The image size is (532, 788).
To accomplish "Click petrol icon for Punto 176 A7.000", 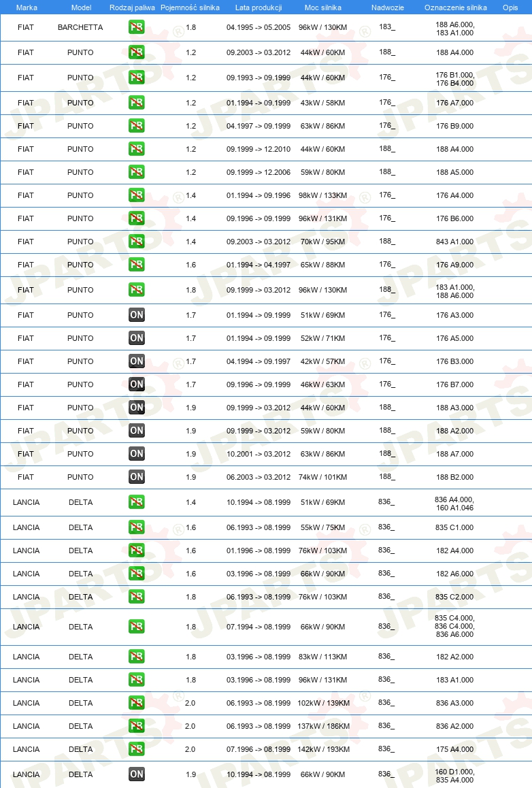I will (136, 103).
